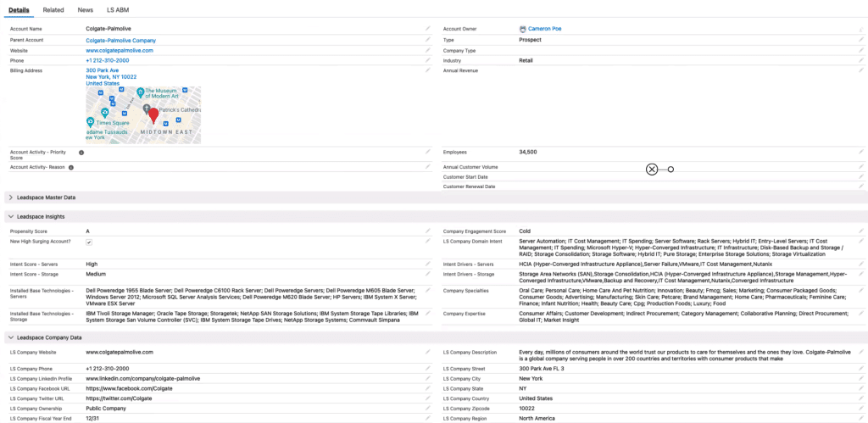Select the Facebook URL text
Screen dimensions: 868x423
(x=129, y=389)
